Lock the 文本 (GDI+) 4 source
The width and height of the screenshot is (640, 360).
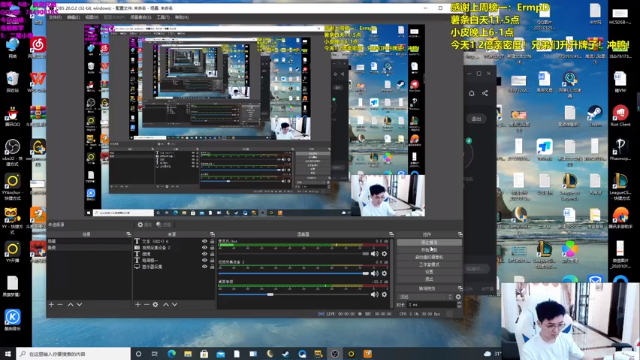tap(212, 241)
